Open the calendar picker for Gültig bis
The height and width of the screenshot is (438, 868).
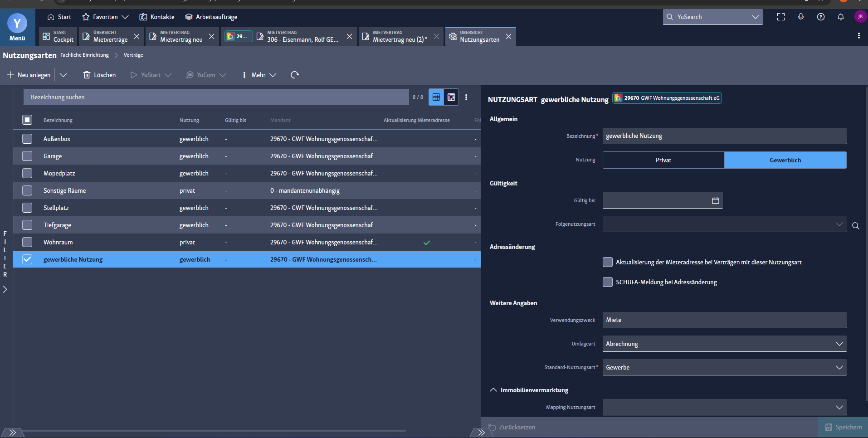click(x=715, y=200)
